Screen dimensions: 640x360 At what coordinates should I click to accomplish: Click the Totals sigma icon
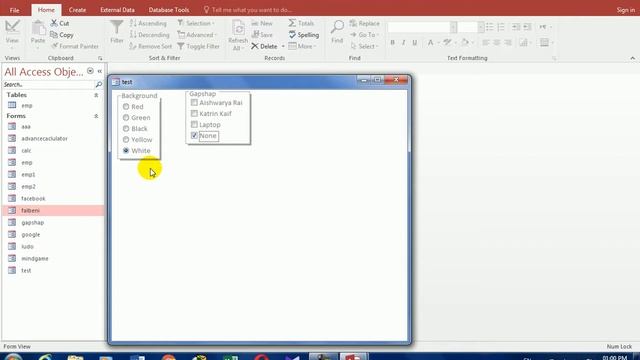pyautogui.click(x=292, y=23)
